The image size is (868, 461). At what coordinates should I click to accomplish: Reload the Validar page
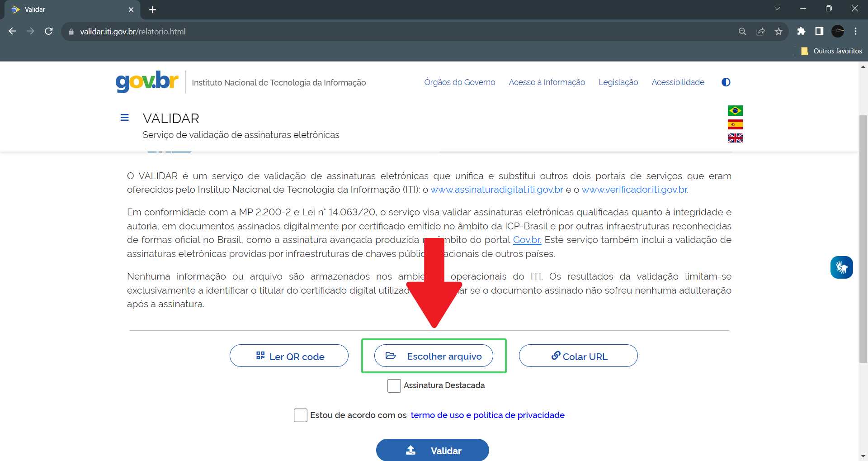point(49,31)
